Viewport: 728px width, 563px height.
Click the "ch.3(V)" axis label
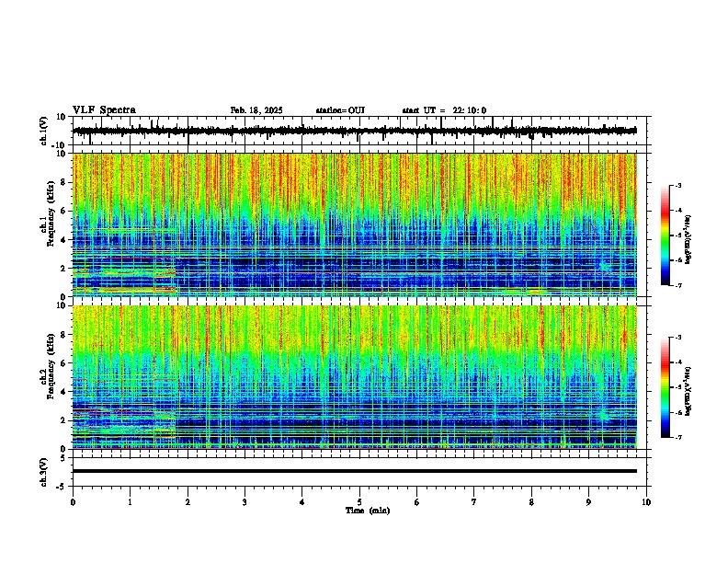click(43, 472)
